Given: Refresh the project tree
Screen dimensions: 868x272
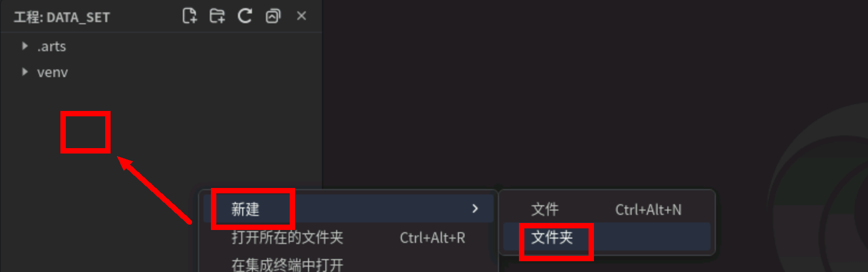Looking at the screenshot, I should point(245,16).
